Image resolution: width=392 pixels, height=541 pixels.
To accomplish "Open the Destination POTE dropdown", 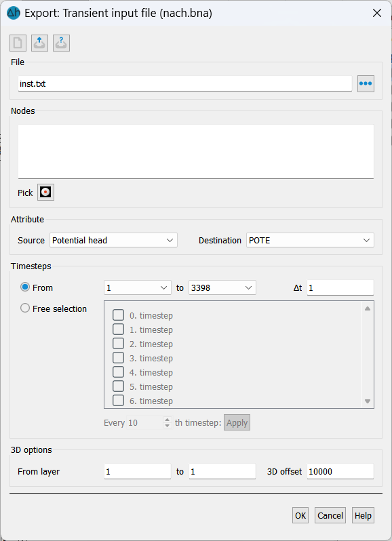I will coord(310,240).
